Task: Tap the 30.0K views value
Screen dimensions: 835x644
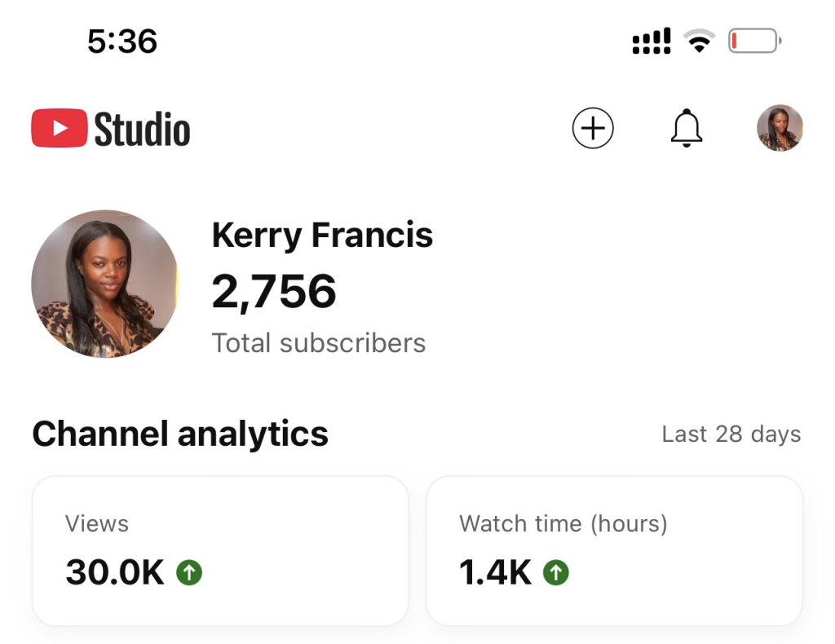Action: pyautogui.click(x=115, y=573)
